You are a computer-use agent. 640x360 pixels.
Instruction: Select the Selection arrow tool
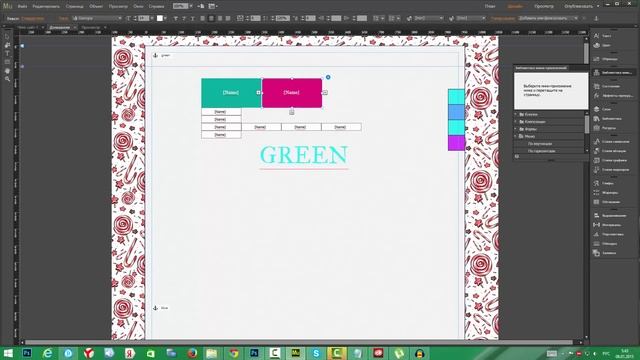tap(7, 37)
